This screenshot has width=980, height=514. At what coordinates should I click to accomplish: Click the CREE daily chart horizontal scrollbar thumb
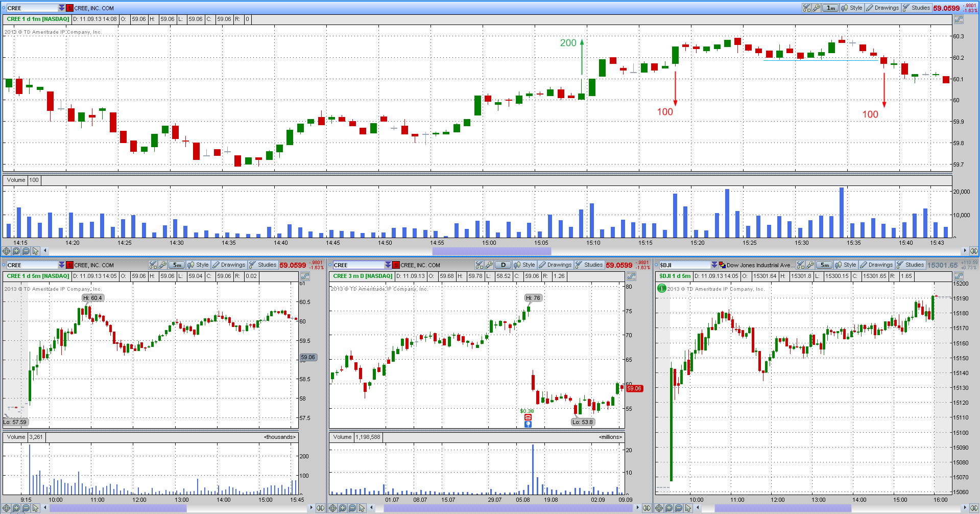(508, 508)
